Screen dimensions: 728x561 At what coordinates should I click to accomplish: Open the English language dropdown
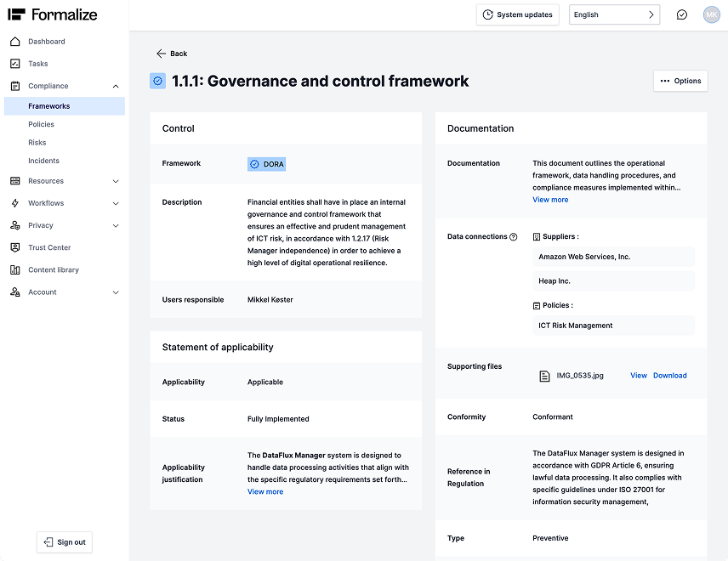(x=614, y=14)
